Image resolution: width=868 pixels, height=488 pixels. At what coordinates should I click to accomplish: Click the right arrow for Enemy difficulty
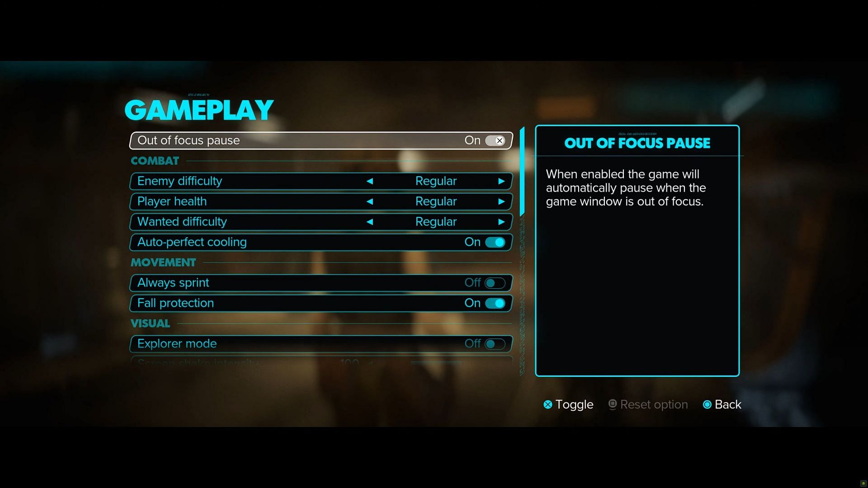click(x=502, y=181)
